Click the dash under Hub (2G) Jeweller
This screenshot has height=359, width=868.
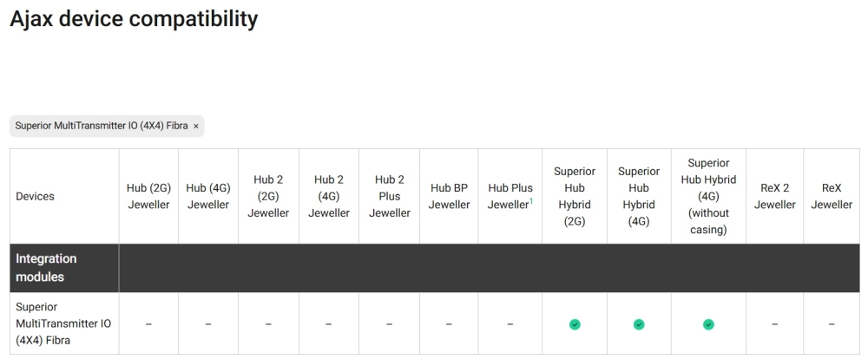(148, 324)
